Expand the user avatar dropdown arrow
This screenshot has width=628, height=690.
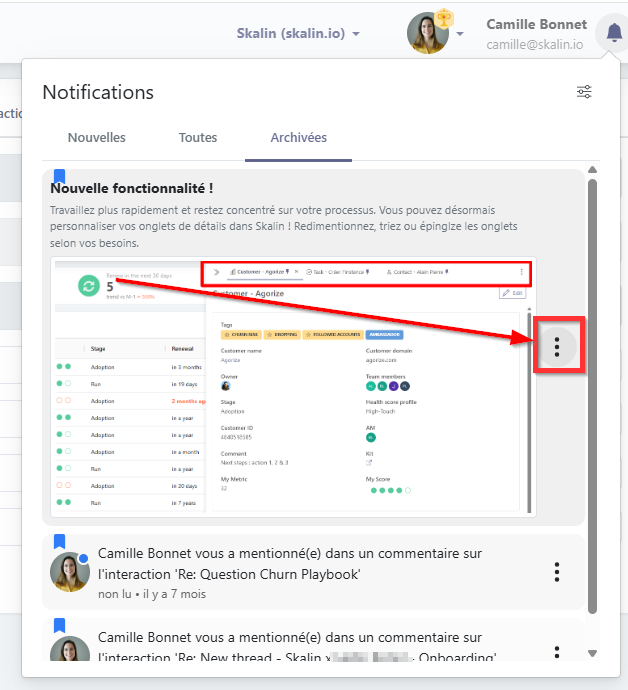[x=459, y=34]
